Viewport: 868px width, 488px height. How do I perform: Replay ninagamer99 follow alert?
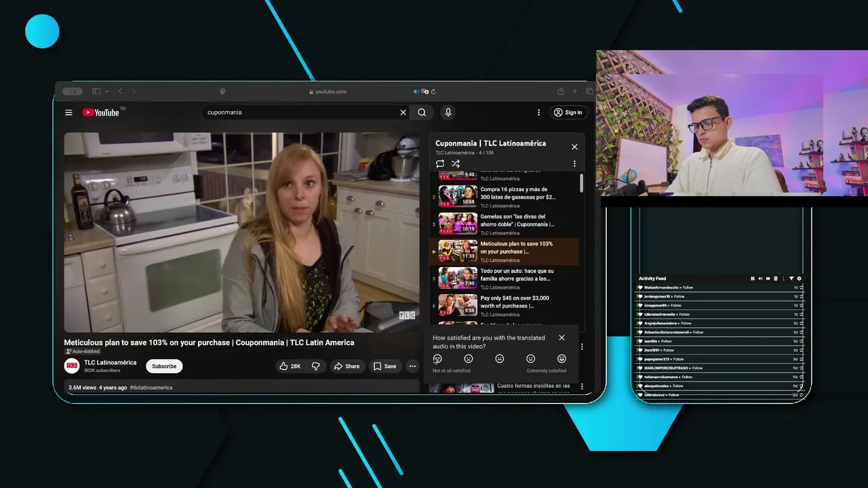click(x=801, y=306)
